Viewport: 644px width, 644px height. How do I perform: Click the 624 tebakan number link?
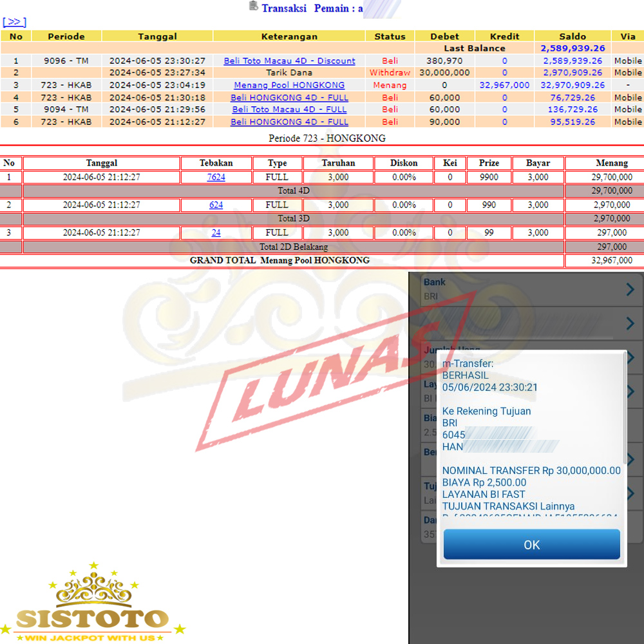(216, 205)
